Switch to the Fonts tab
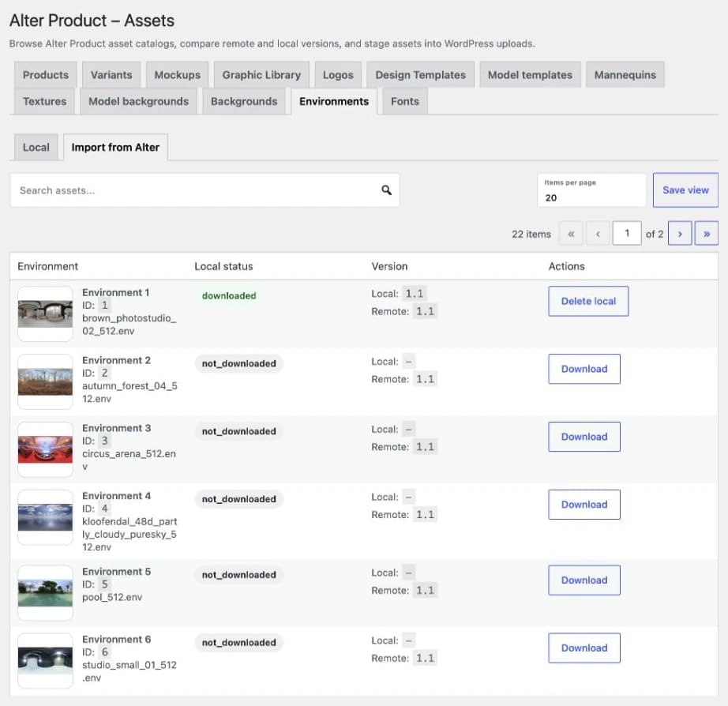728x706 pixels. point(405,101)
